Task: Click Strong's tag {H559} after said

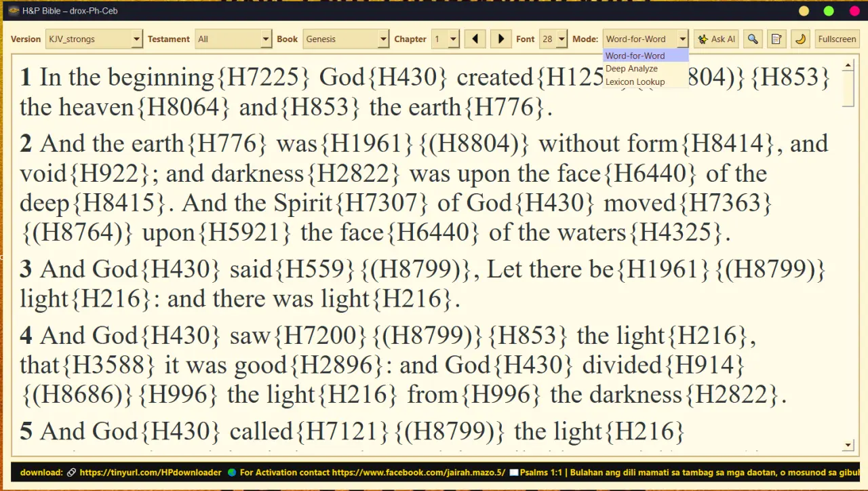Action: click(315, 270)
